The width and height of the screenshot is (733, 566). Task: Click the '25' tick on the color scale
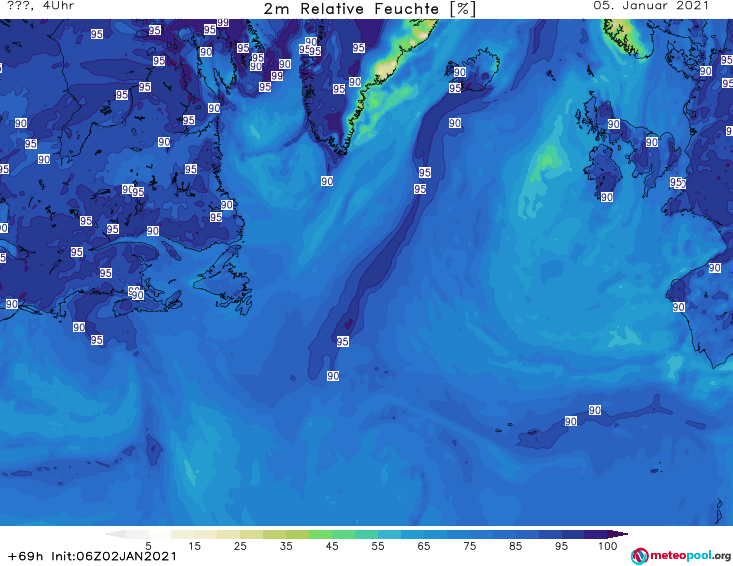click(240, 546)
